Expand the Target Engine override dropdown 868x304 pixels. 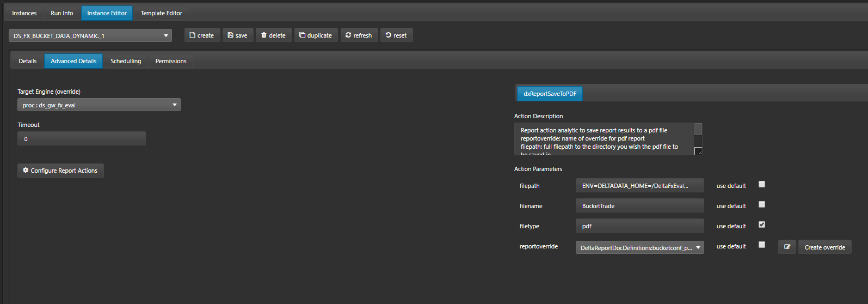click(x=99, y=105)
